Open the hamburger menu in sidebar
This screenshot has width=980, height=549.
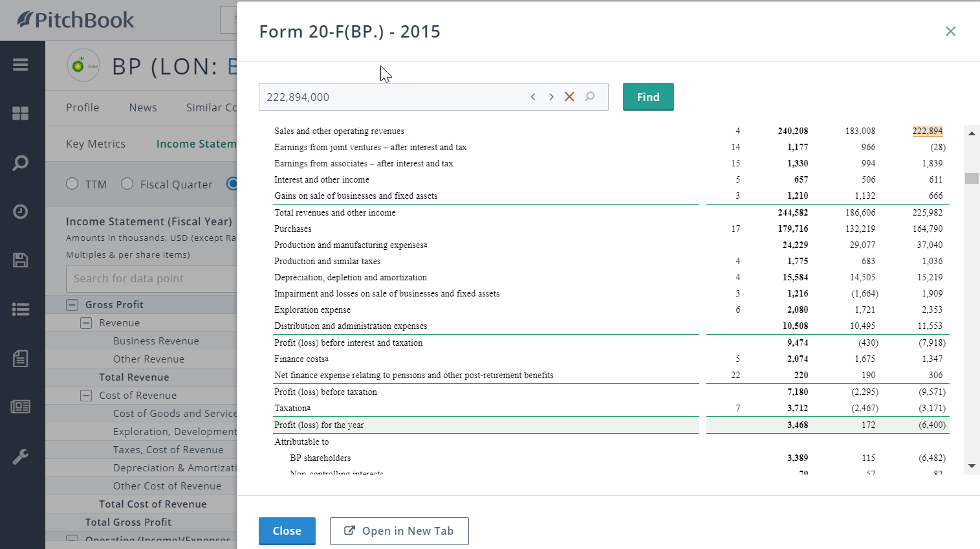click(21, 65)
